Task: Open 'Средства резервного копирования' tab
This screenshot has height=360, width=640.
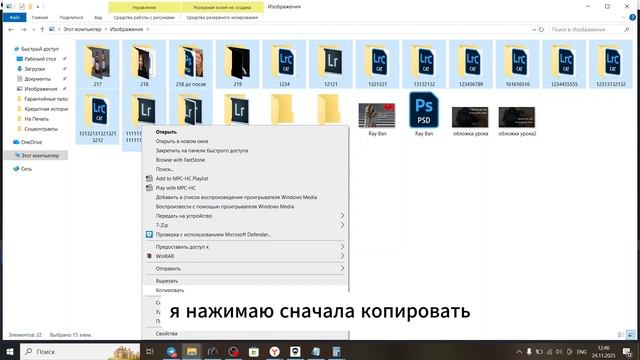Action: click(x=222, y=18)
